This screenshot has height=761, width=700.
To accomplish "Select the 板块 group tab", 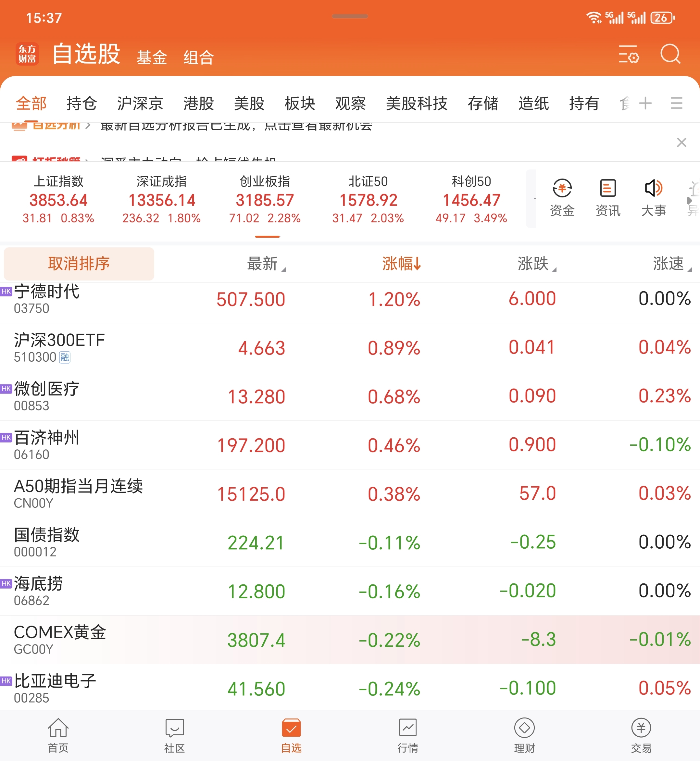I will point(300,103).
